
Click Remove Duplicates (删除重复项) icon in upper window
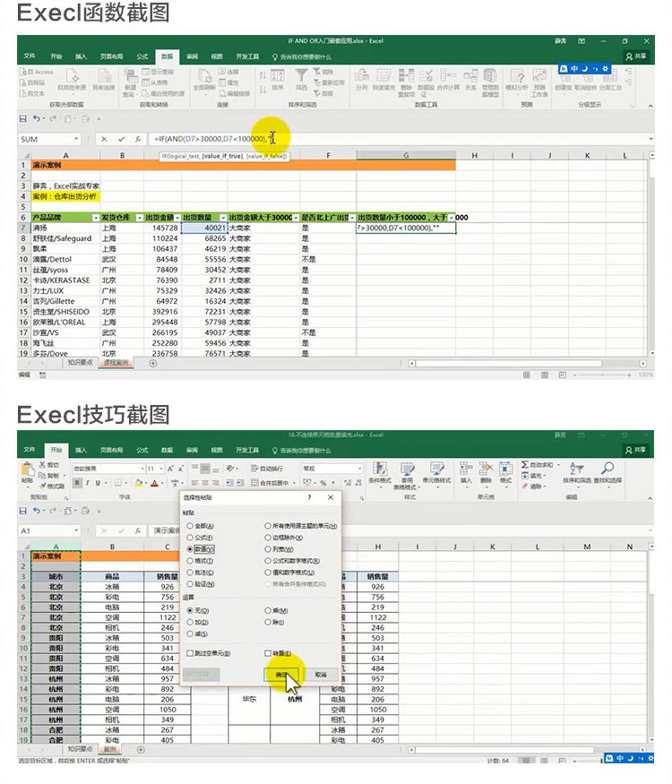(x=406, y=76)
